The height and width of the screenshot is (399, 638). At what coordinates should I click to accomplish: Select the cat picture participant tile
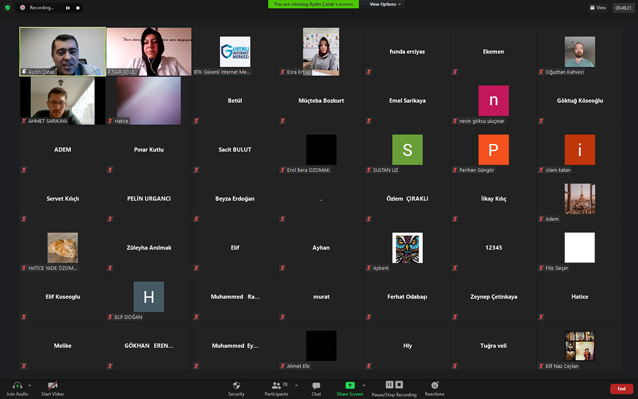pos(63,248)
